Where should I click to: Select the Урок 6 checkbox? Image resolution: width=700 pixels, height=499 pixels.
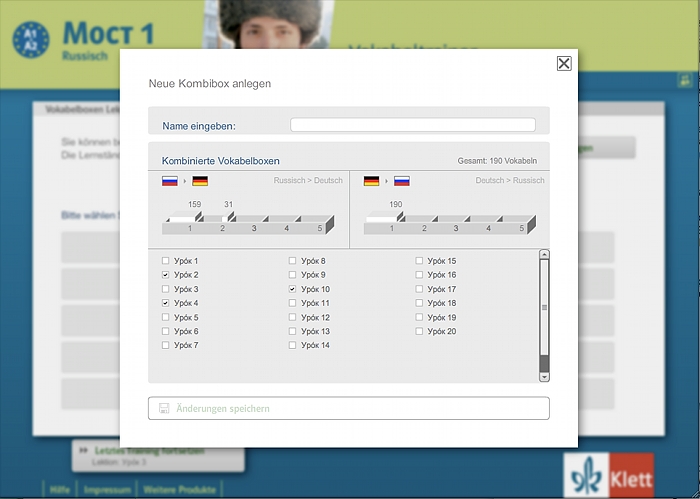point(165,331)
